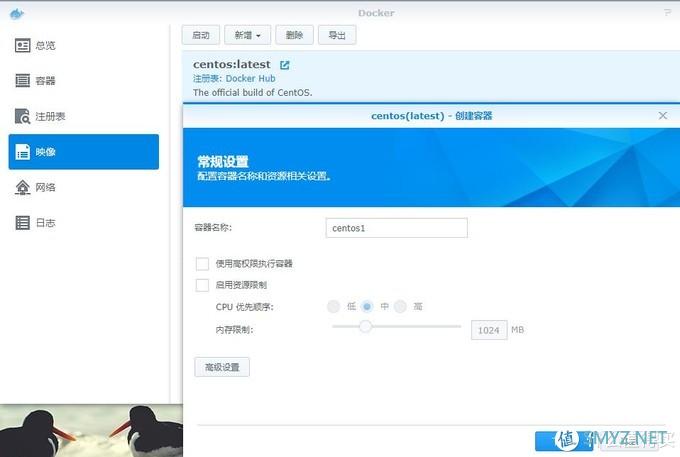The image size is (680, 457).
Task: Click the blue next button at bottom
Action: (x=564, y=441)
